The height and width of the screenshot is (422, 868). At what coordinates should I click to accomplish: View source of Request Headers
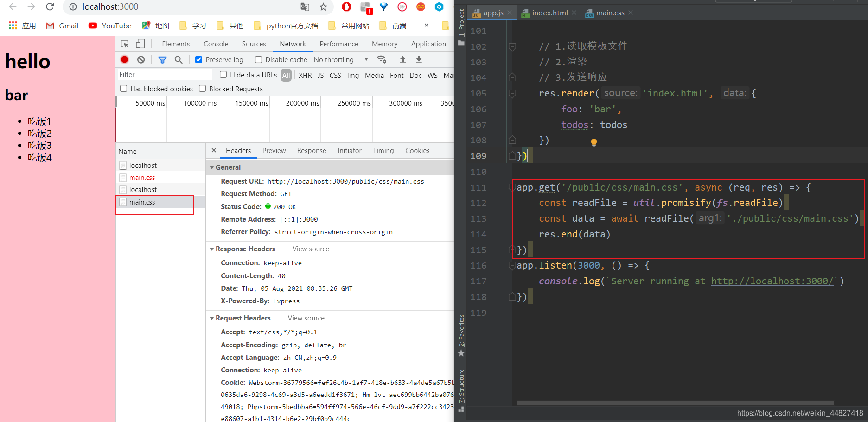[x=306, y=318]
